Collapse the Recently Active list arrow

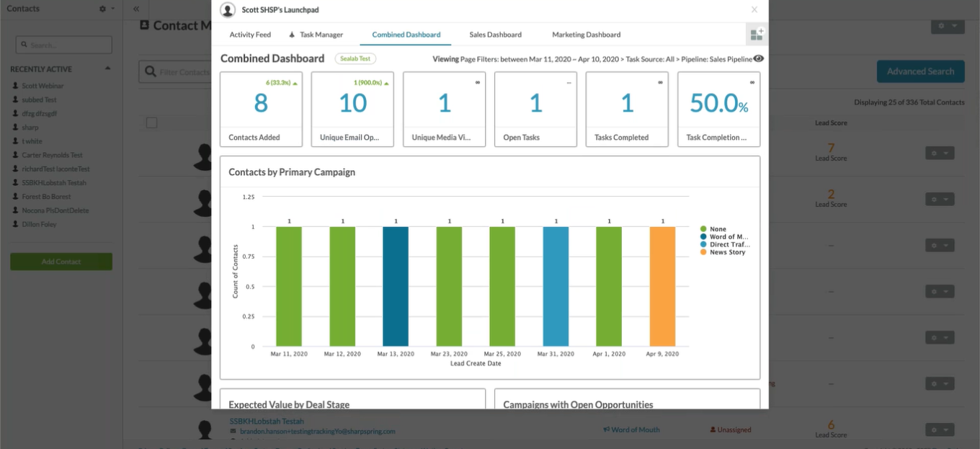[107, 69]
